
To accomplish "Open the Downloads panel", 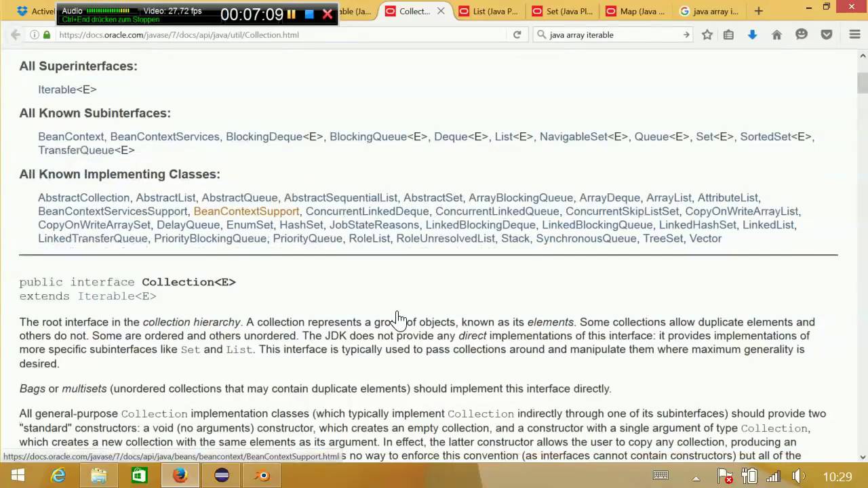I will click(752, 35).
